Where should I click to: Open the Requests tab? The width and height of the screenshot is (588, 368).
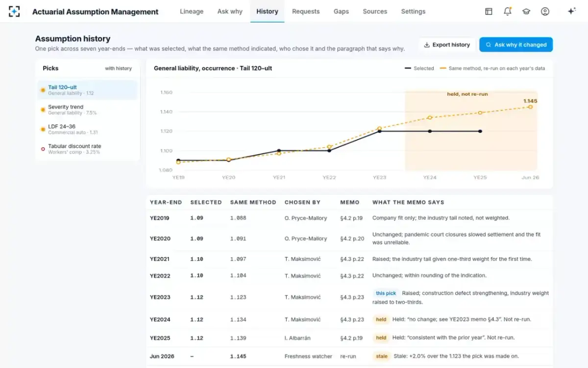(x=306, y=11)
